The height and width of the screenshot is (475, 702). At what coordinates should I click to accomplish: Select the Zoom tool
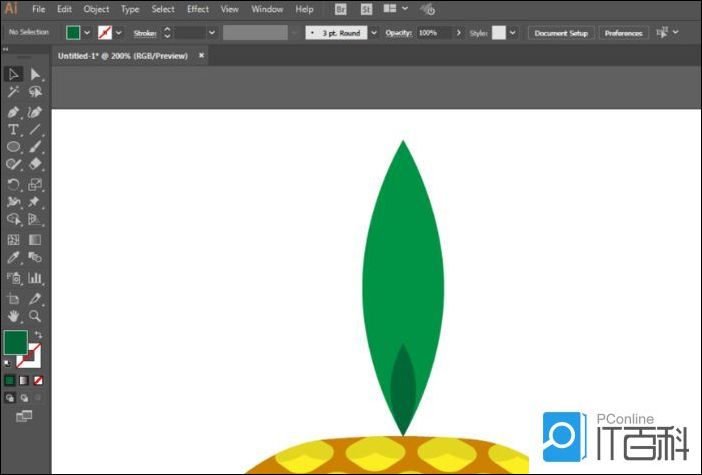tap(35, 316)
